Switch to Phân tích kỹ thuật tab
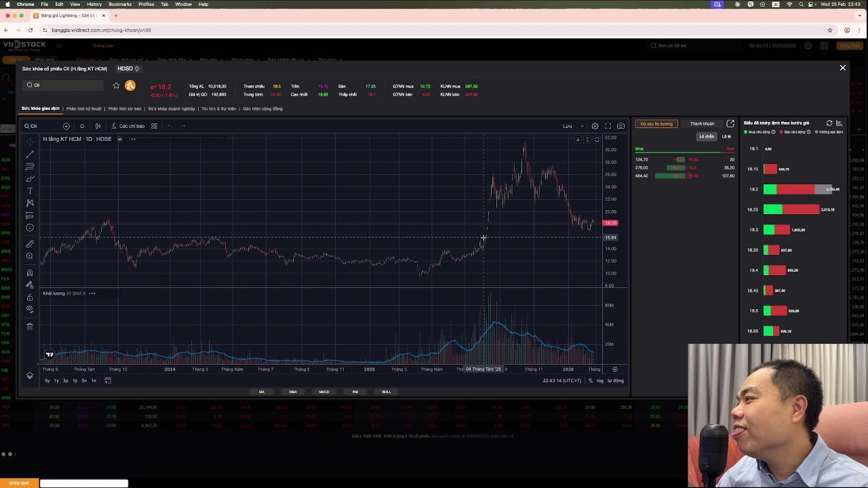This screenshot has height=488, width=868. click(x=83, y=108)
